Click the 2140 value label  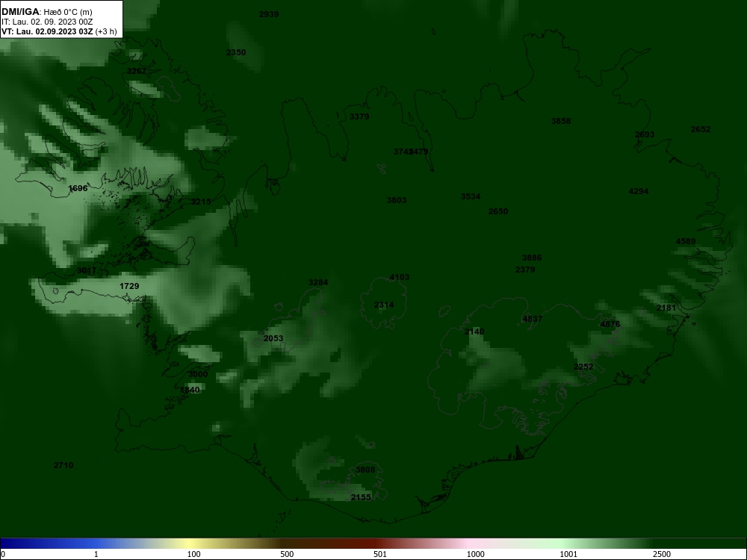click(474, 332)
